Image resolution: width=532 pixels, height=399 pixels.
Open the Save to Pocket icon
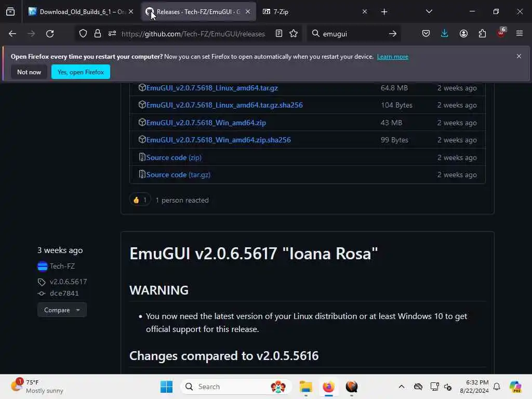pyautogui.click(x=426, y=34)
